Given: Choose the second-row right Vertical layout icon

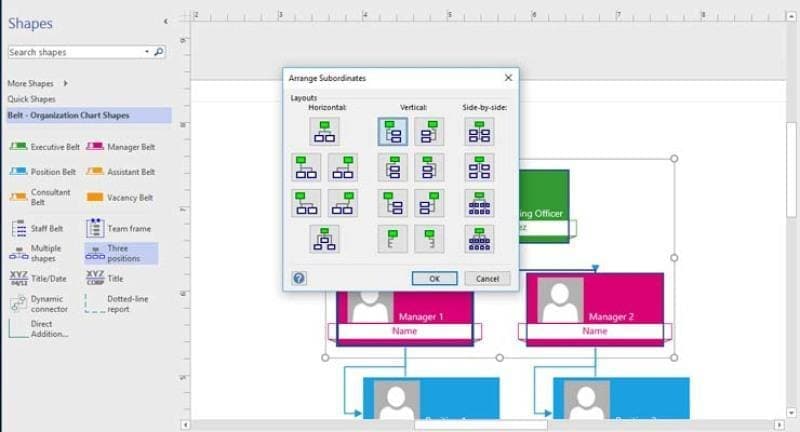Looking at the screenshot, I should [x=429, y=167].
